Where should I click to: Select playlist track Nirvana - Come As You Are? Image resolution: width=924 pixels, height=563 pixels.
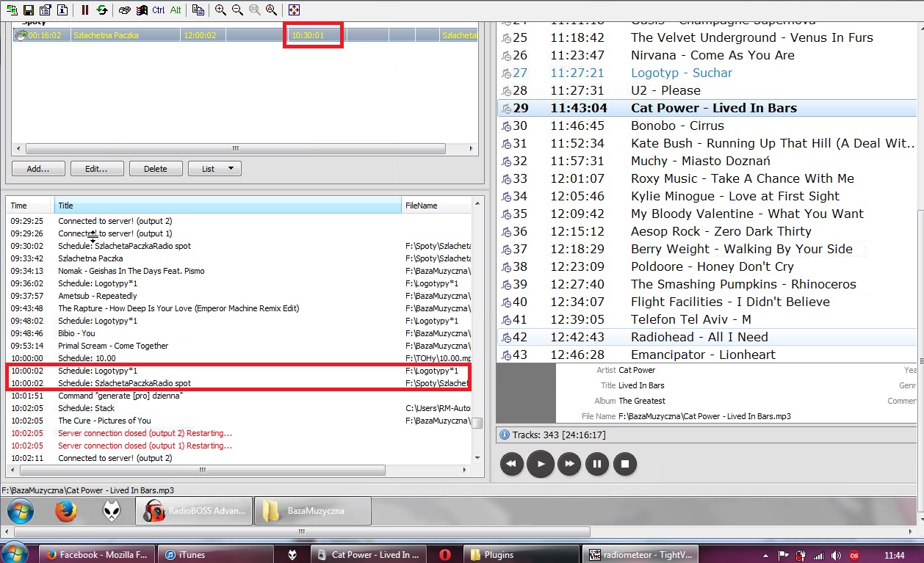707,55
